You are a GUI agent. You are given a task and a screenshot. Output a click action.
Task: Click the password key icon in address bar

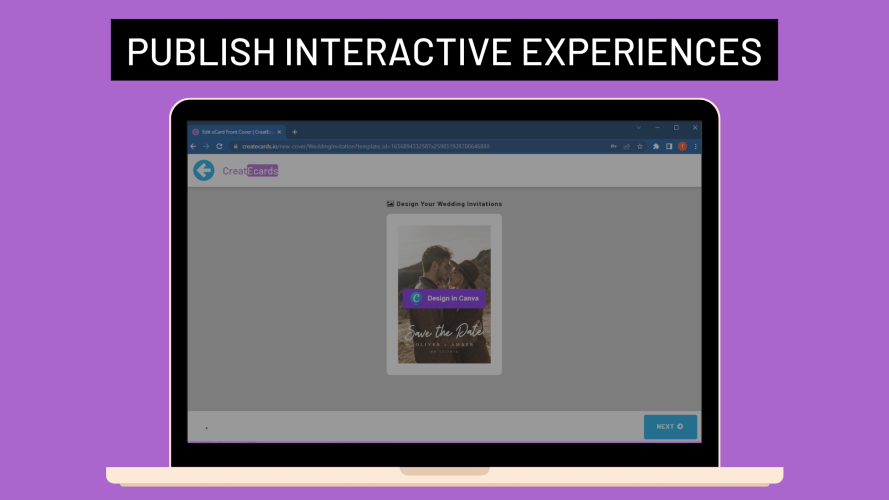(613, 146)
